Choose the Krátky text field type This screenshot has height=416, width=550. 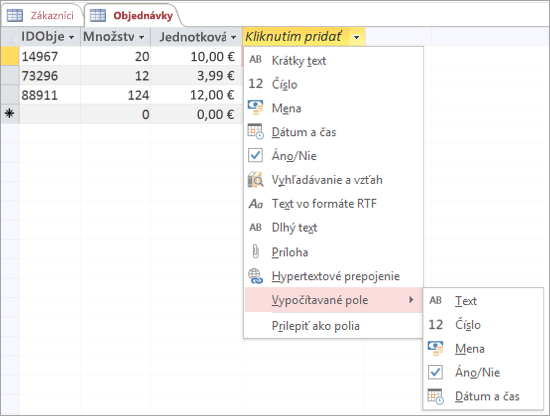(333, 61)
